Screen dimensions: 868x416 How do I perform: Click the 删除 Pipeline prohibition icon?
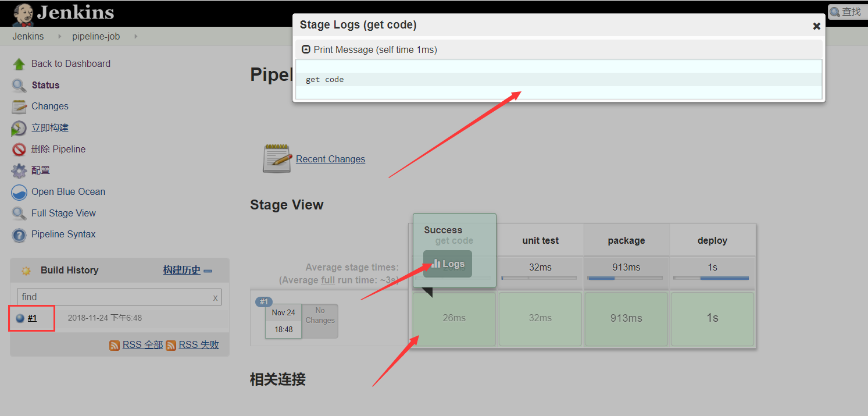pyautogui.click(x=19, y=149)
